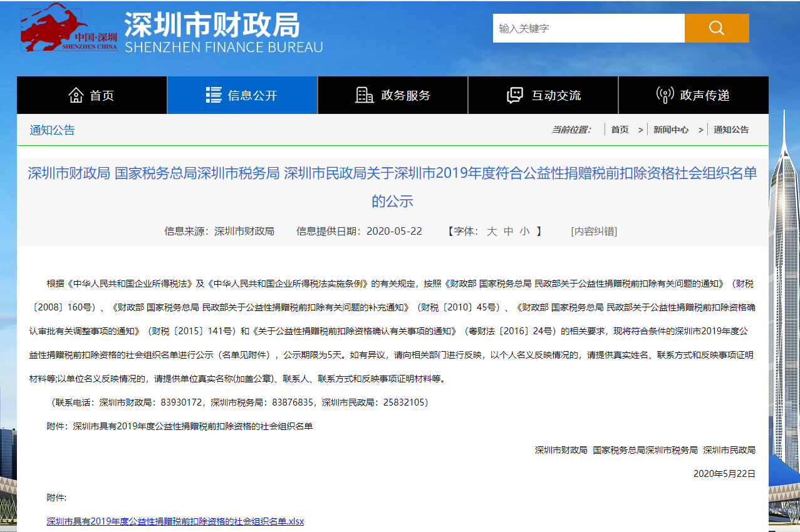The image size is (800, 532).
Task: Click the list icon beside 信息公开
Action: click(214, 95)
